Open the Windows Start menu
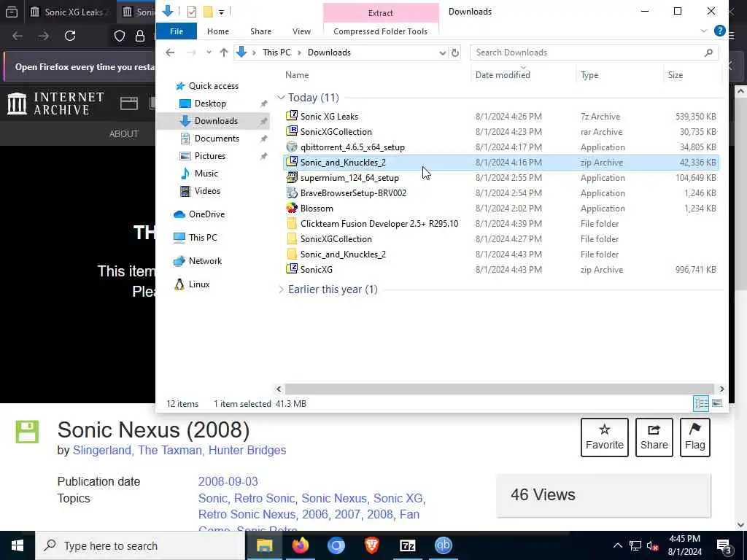 click(18, 545)
